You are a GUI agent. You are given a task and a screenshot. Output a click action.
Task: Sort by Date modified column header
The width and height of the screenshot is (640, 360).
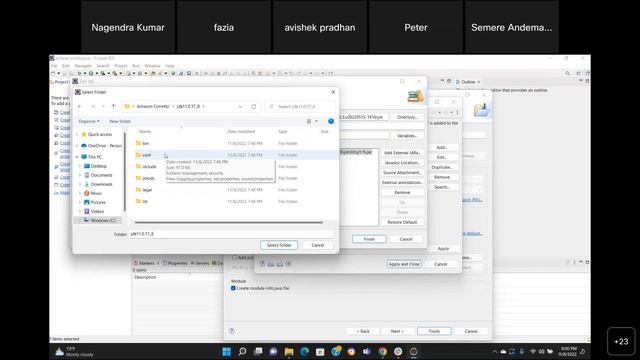(x=241, y=131)
